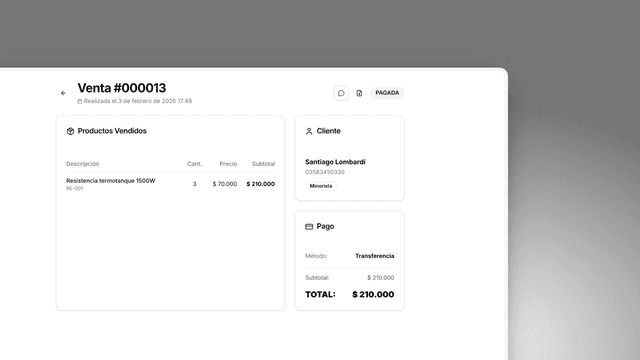Click the person icon beside Cliente
The height and width of the screenshot is (360, 640).
(x=309, y=131)
